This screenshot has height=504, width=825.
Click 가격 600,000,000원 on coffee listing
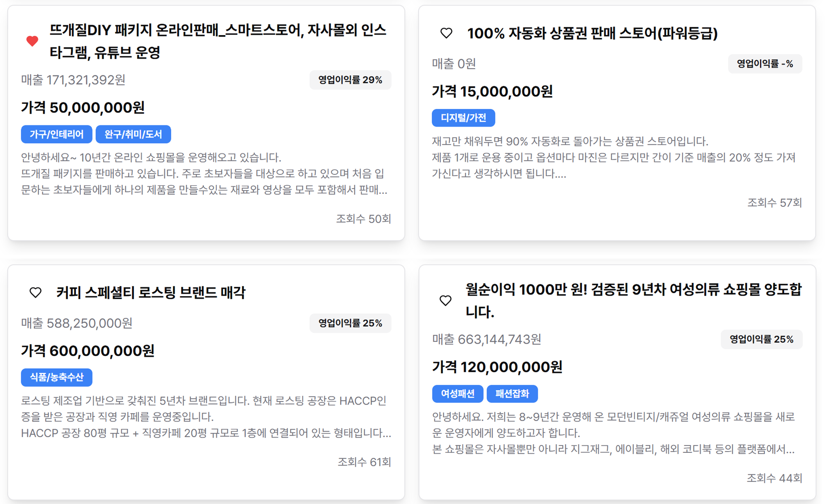tap(87, 351)
